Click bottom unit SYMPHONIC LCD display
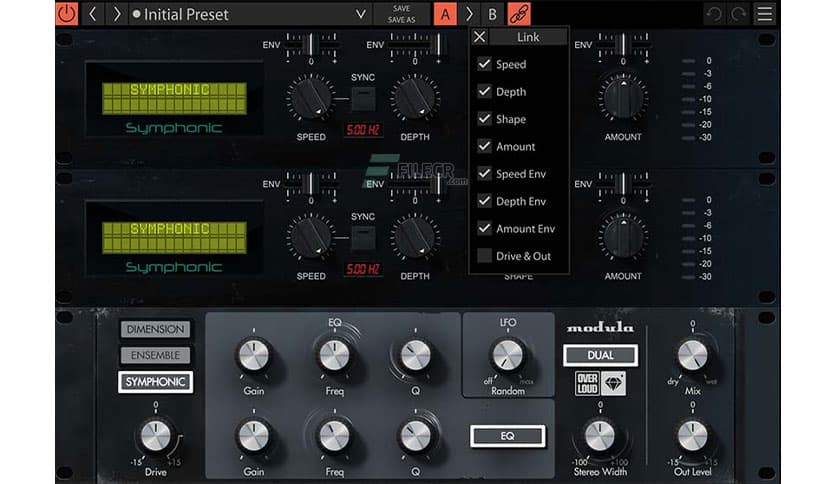Viewport: 836px width, 484px height. click(x=174, y=237)
